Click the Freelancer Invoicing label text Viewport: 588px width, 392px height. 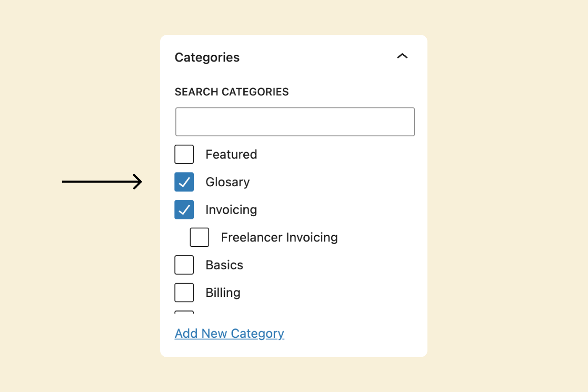(279, 238)
